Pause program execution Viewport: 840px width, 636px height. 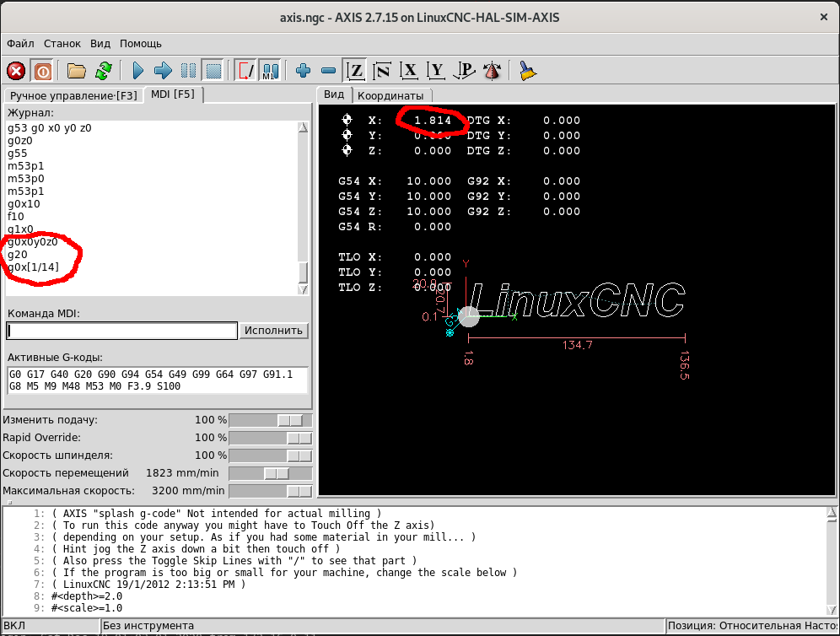tap(188, 71)
